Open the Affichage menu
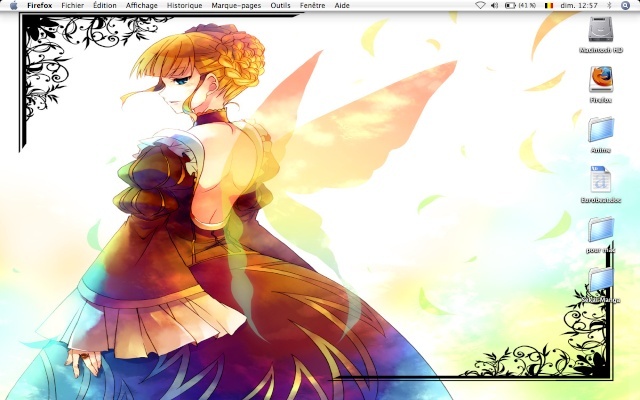This screenshot has height=400, width=640. 142,5
